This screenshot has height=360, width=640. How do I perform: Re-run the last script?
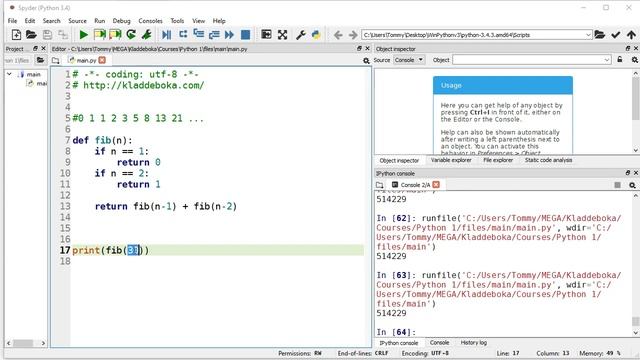(131, 35)
